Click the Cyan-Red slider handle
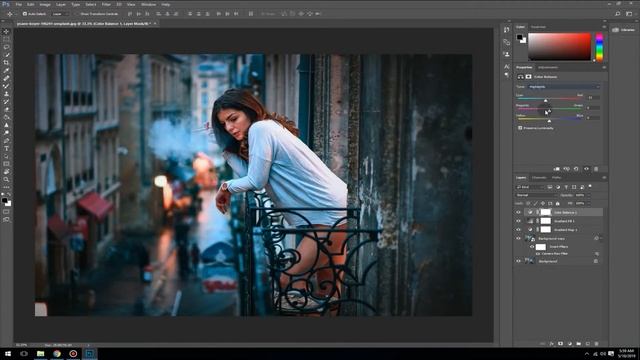The width and height of the screenshot is (640, 360). [545, 100]
